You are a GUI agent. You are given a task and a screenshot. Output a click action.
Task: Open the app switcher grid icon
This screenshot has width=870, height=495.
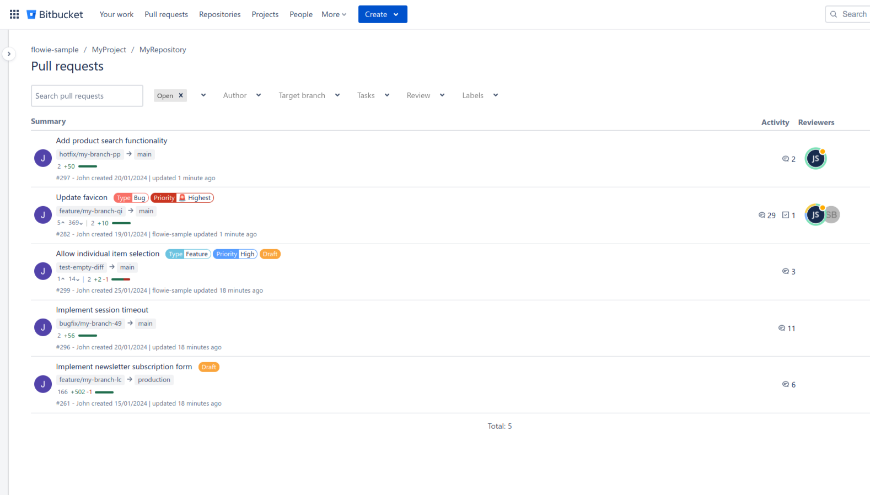click(14, 14)
